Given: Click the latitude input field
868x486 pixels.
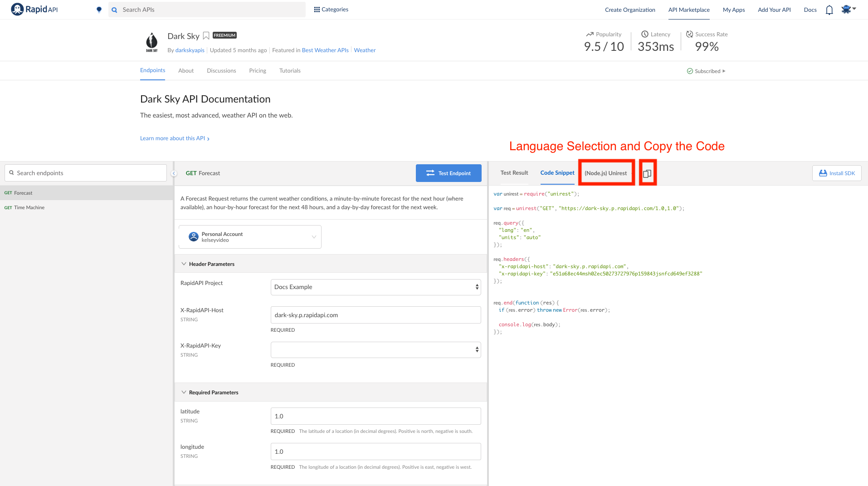Looking at the screenshot, I should [375, 416].
